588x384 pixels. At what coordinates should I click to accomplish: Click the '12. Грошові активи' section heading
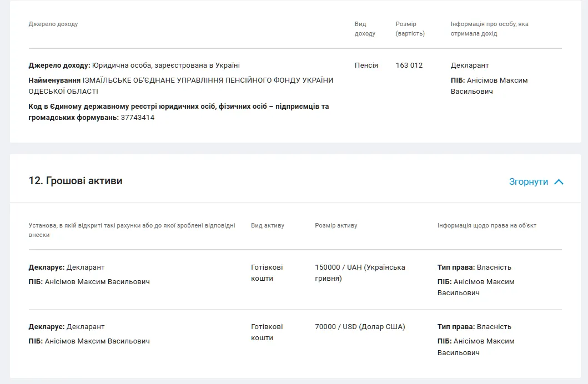[x=76, y=181]
